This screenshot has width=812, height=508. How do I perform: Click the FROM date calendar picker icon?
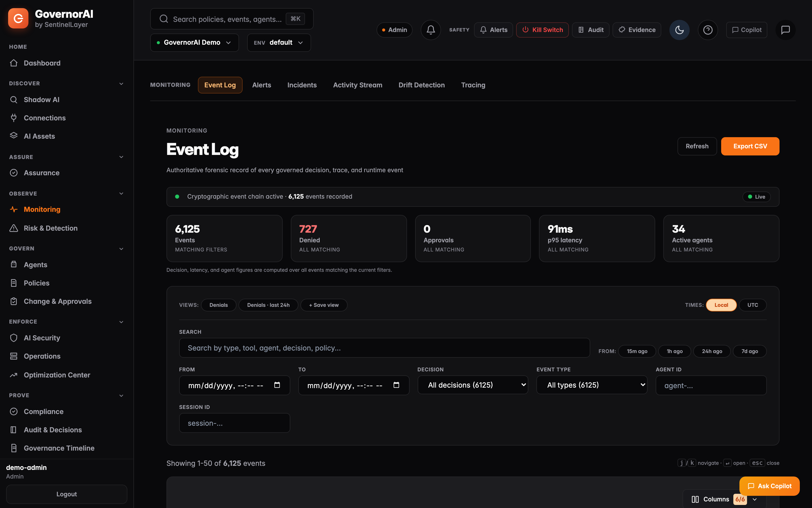coord(277,385)
